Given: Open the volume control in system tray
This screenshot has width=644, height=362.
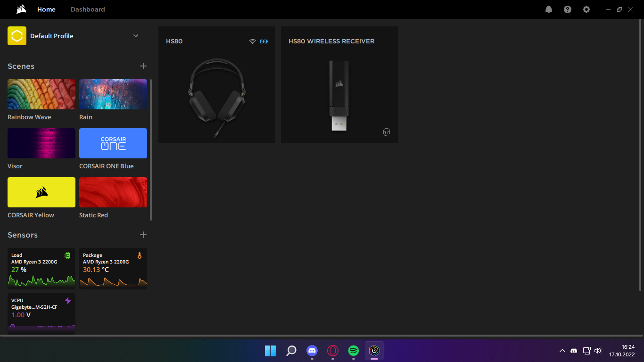Looking at the screenshot, I should coord(598,351).
